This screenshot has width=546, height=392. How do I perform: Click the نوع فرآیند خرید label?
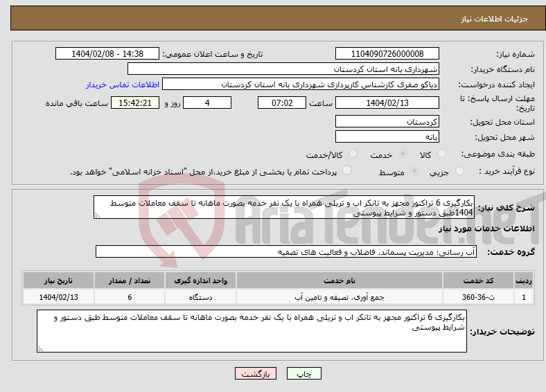(x=507, y=171)
